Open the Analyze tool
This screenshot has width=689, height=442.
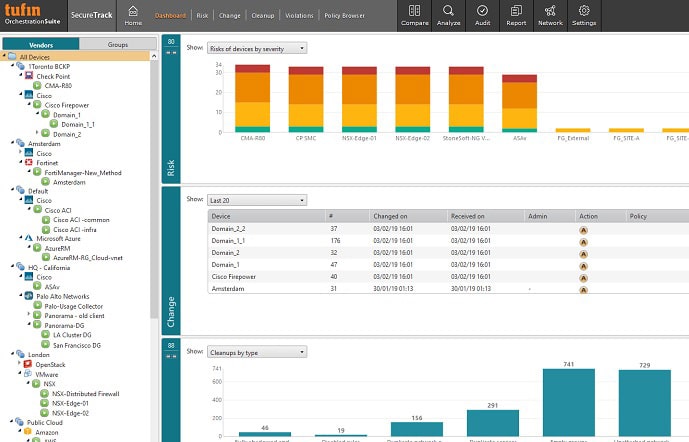[449, 15]
